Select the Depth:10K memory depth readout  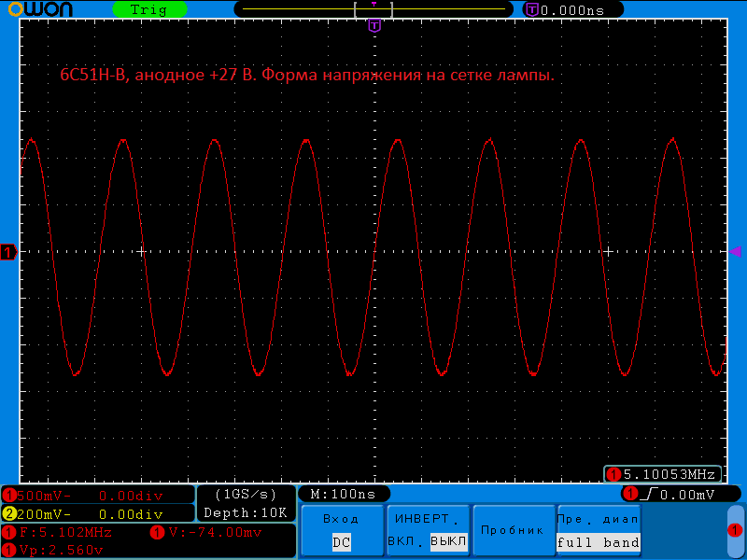(x=246, y=512)
